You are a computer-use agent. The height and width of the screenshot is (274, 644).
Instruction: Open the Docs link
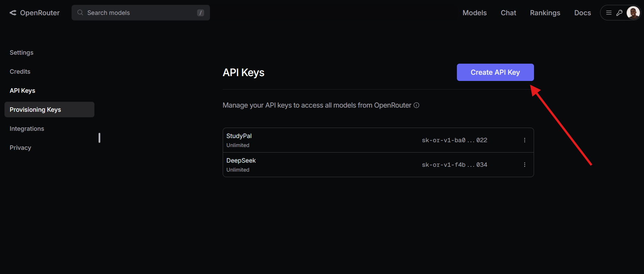coord(582,13)
